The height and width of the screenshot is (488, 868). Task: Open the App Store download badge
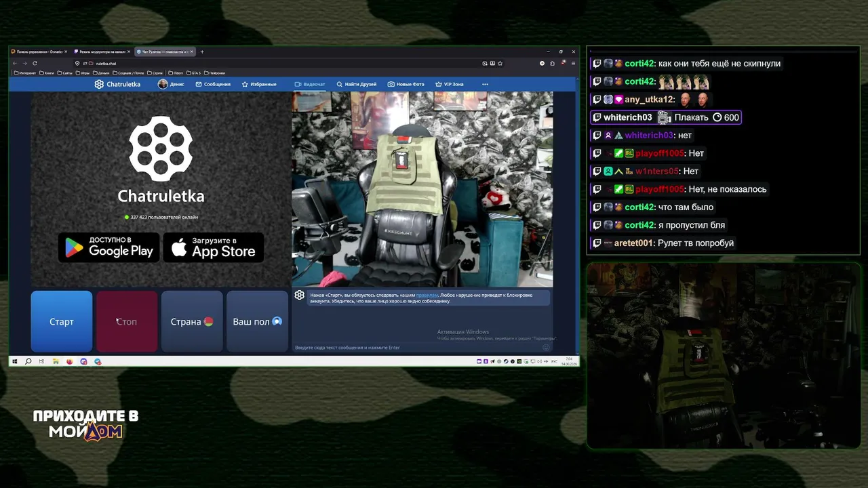point(214,248)
